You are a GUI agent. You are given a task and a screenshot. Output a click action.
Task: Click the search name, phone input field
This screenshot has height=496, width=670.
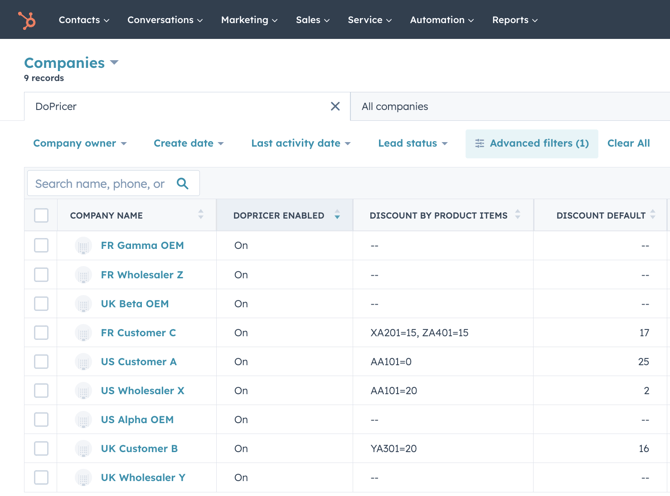tap(100, 184)
